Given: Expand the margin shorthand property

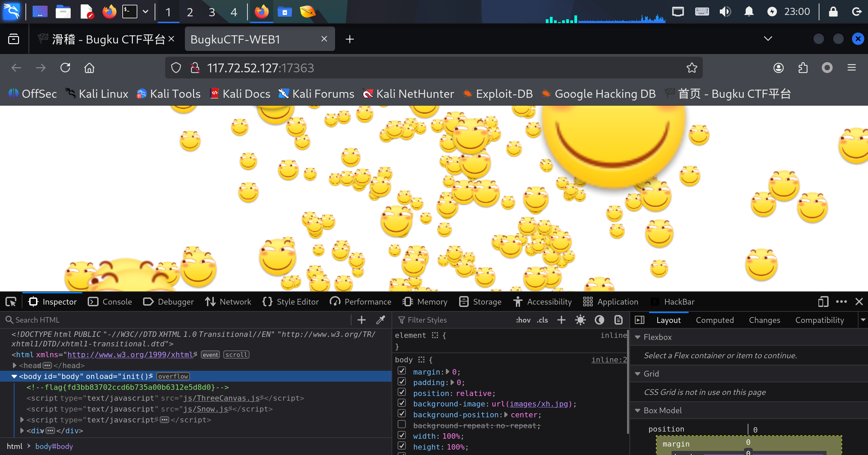Looking at the screenshot, I should 448,372.
